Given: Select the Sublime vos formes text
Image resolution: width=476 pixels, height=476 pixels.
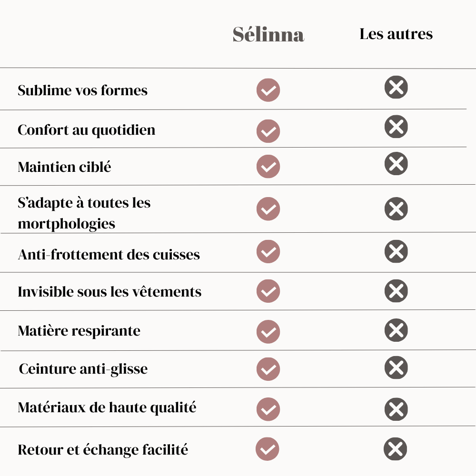Looking at the screenshot, I should [x=82, y=90].
